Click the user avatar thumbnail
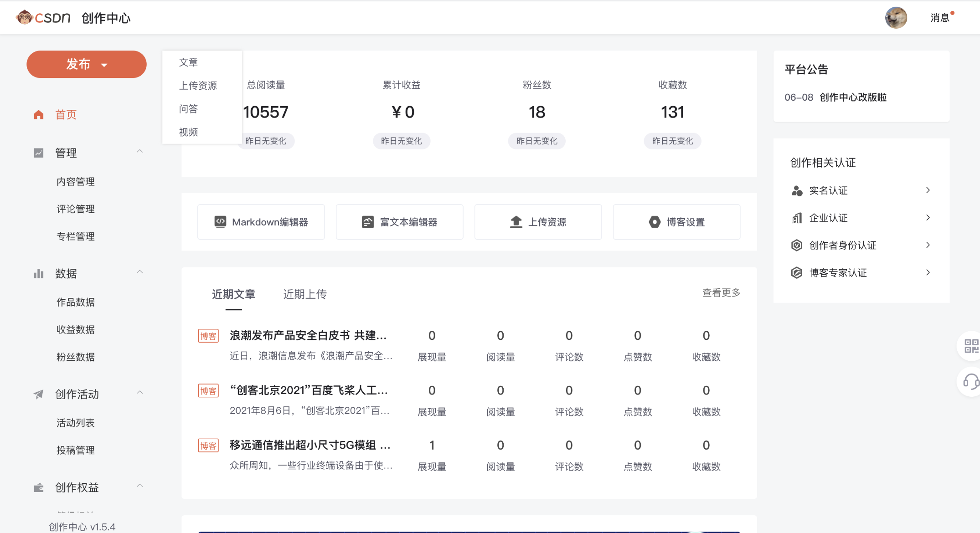This screenshot has height=533, width=980. coord(896,17)
